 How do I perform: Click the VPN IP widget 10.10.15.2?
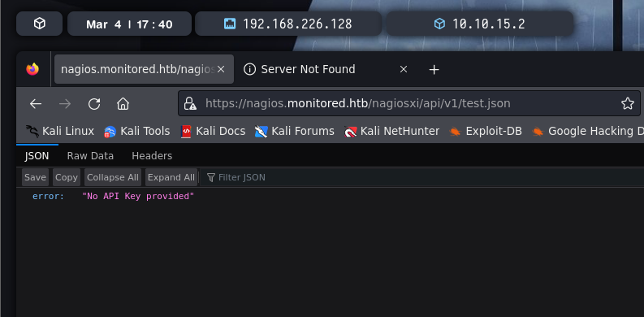pos(480,24)
